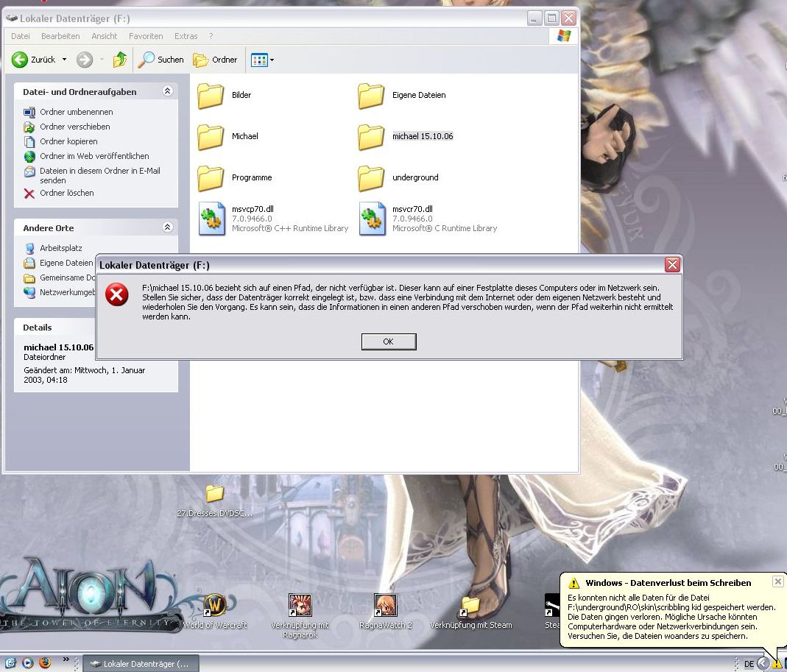The image size is (787, 672).
Task: Expand hidden tray icons arrow
Action: coord(763,663)
